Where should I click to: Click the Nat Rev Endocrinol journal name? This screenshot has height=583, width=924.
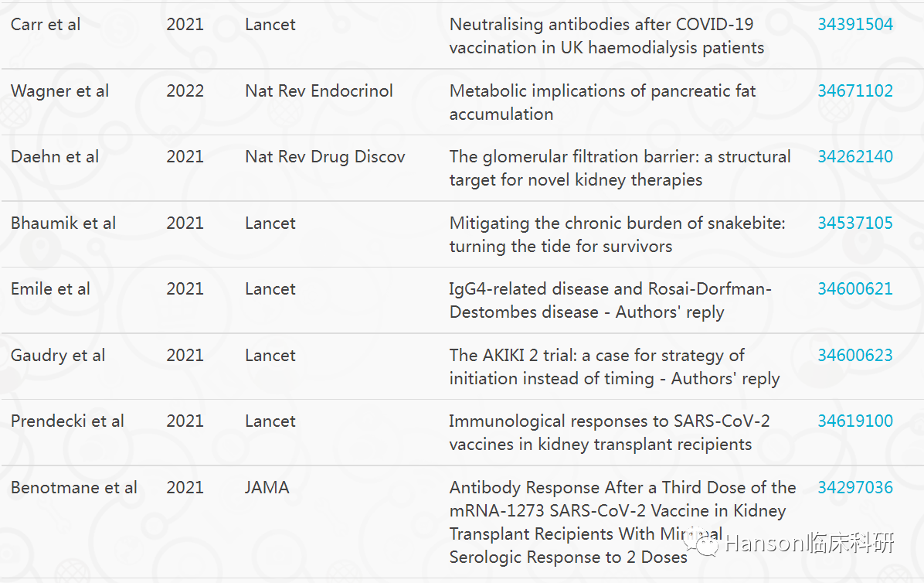click(319, 90)
